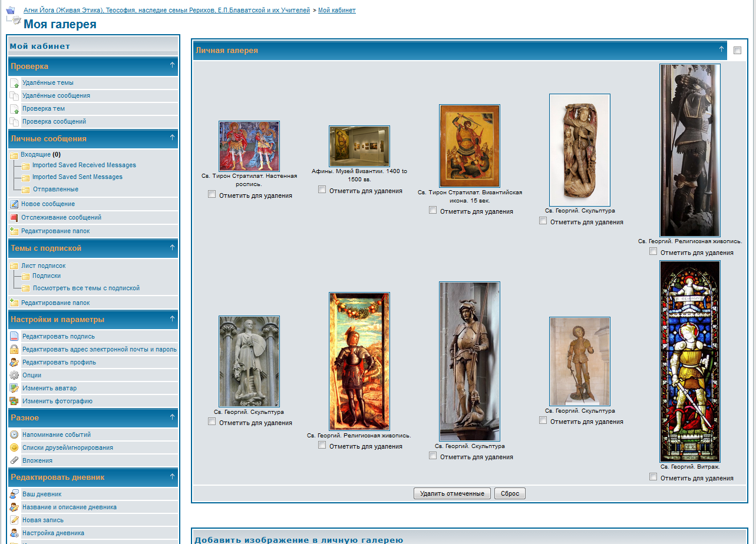Mark the Афины Музей Византии image for deletion
The image size is (756, 544).
click(322, 190)
